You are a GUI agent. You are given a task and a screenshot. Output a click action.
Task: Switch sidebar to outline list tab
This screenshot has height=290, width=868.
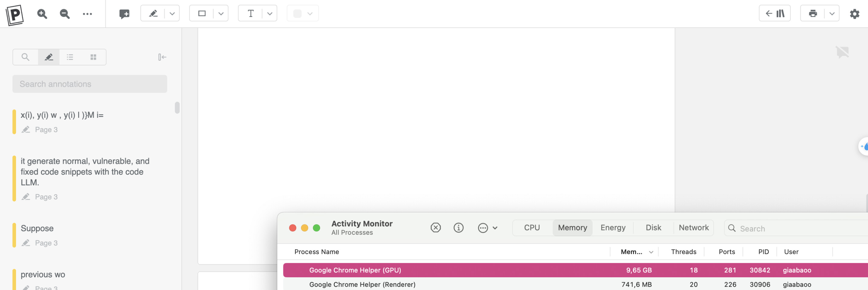pos(70,57)
